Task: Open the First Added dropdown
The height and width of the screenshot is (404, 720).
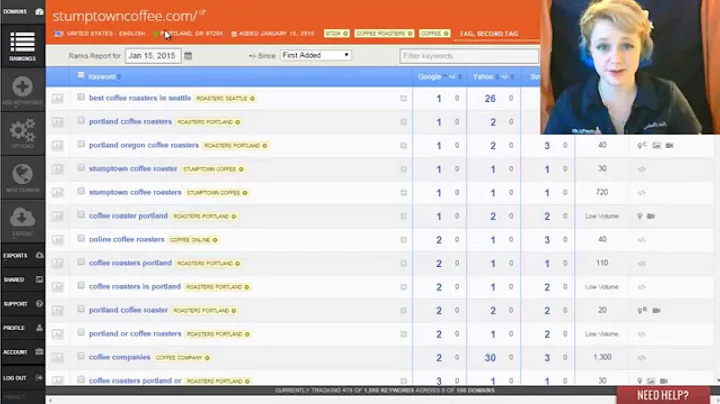Action: 316,55
